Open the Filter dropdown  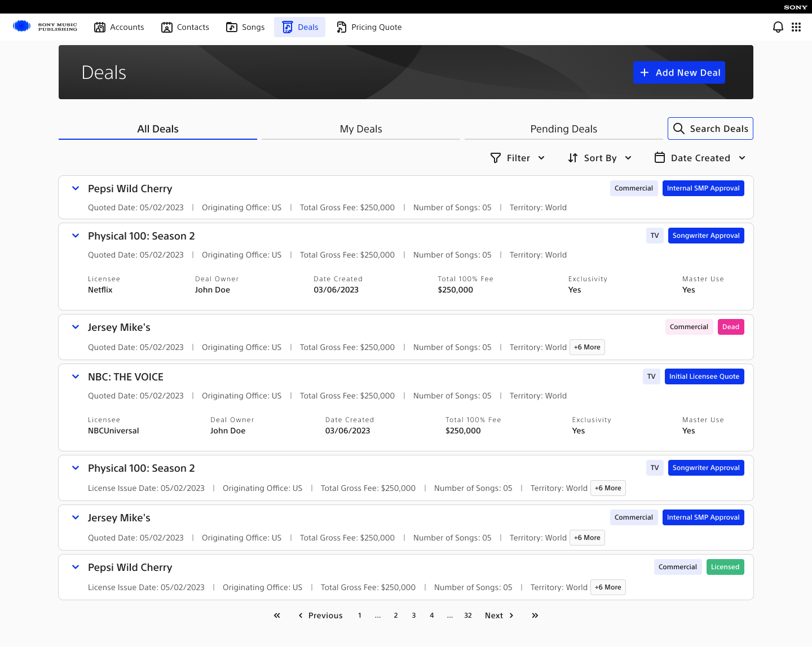(518, 158)
